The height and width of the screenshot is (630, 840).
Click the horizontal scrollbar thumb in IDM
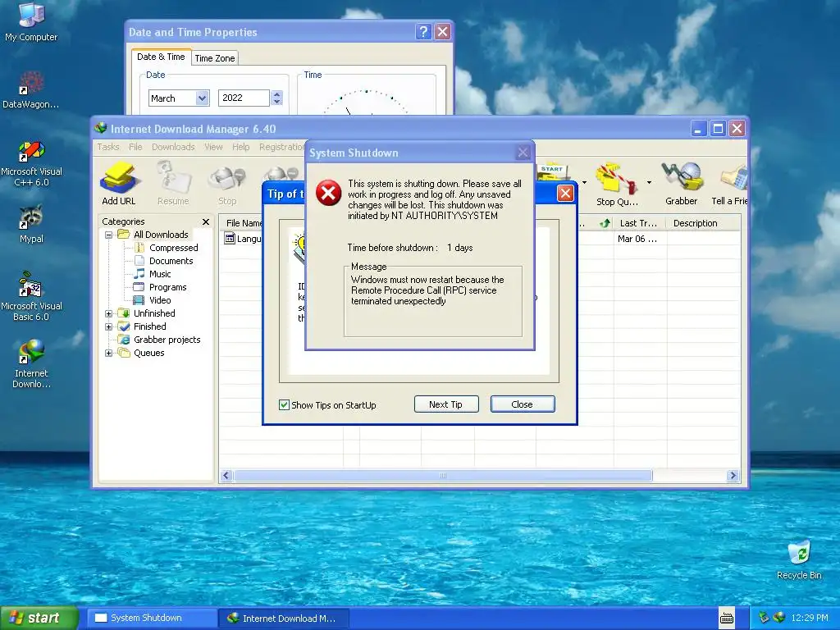pos(443,476)
